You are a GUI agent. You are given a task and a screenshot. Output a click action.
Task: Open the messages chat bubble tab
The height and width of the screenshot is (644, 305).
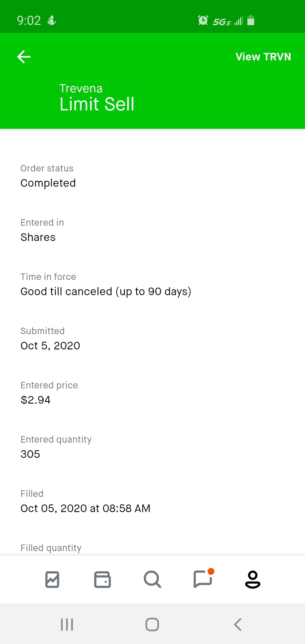tap(203, 579)
